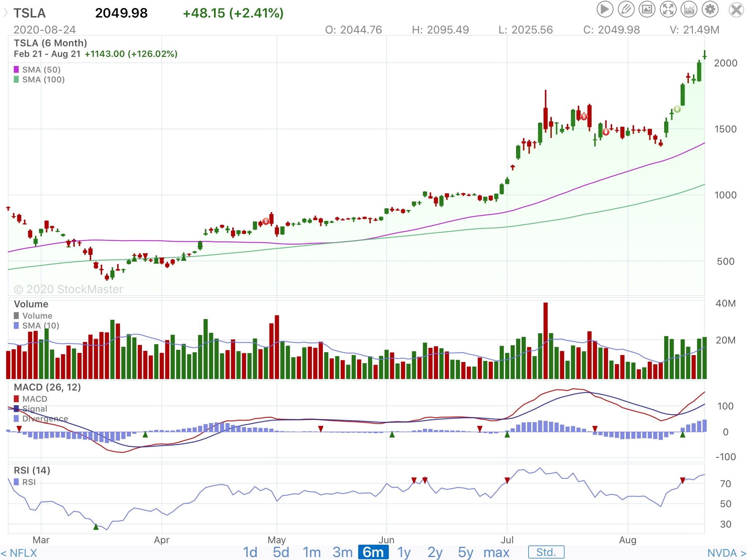
Task: Expand chart to fullscreen
Action: tap(668, 9)
